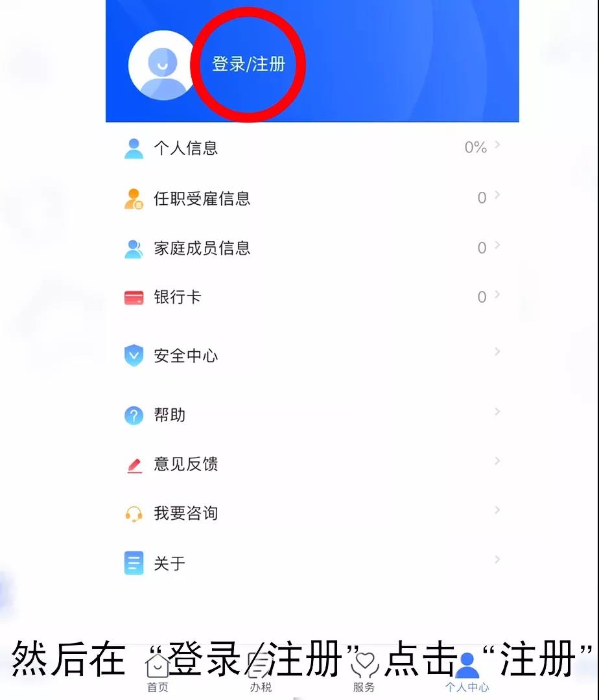Select the 个人中心 tab
This screenshot has height=700, width=599.
pyautogui.click(x=467, y=672)
